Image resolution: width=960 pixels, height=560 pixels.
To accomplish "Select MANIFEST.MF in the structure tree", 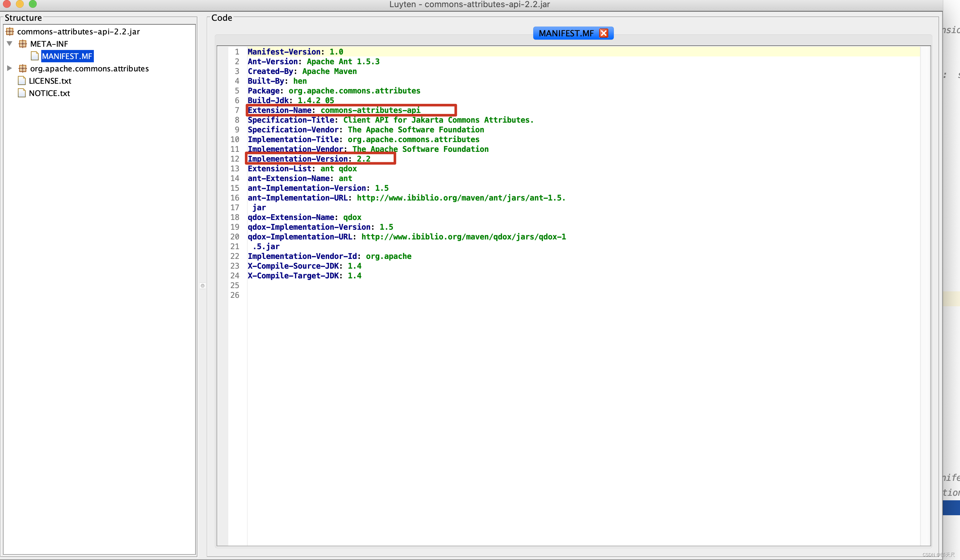I will coord(67,56).
